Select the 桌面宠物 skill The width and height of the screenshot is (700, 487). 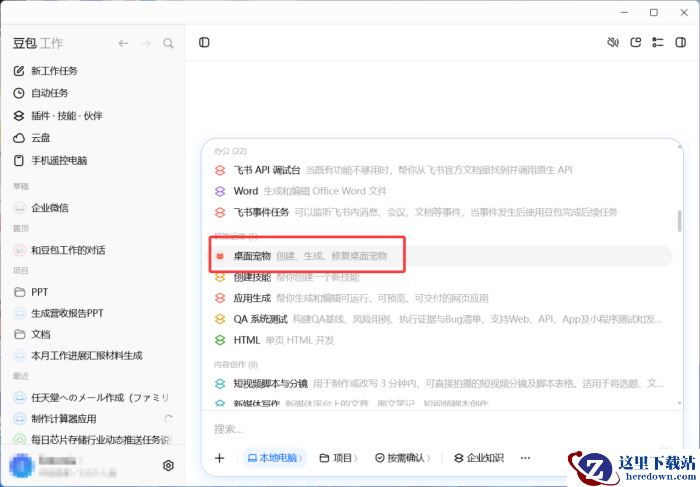tap(442, 256)
